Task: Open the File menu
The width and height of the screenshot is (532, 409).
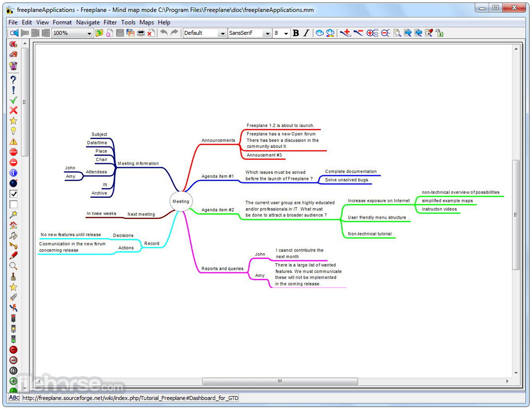Action: click(x=13, y=22)
